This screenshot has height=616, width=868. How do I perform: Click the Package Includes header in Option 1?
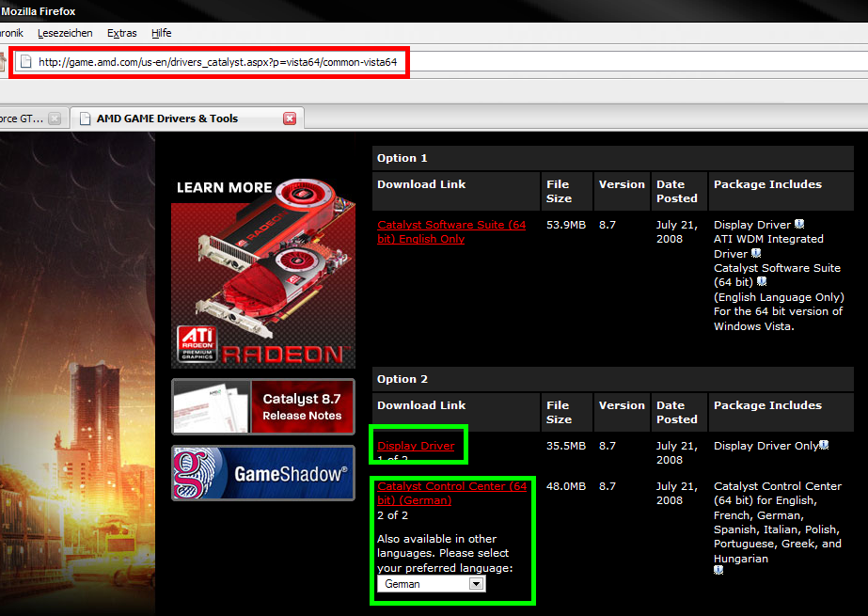[767, 184]
